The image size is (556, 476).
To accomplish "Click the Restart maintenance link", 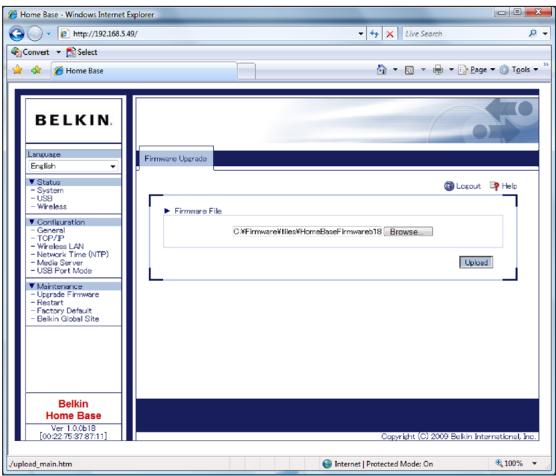I will click(x=50, y=303).
